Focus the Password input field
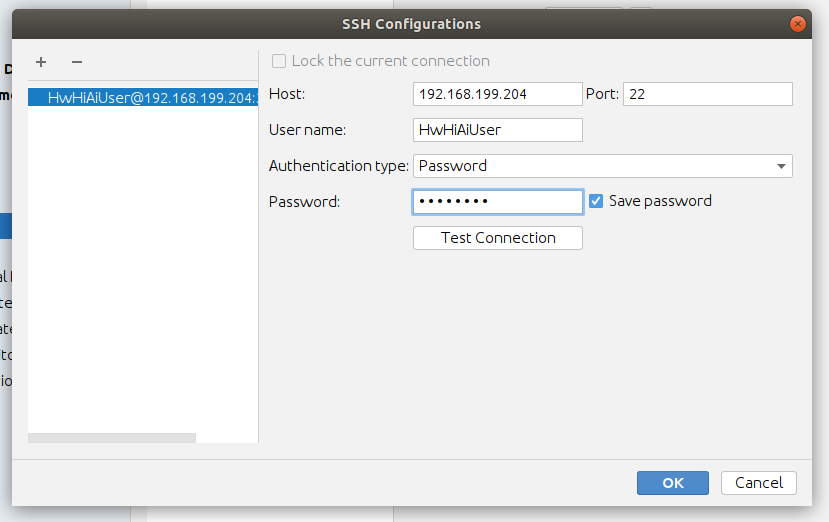The width and height of the screenshot is (829, 522). point(497,202)
